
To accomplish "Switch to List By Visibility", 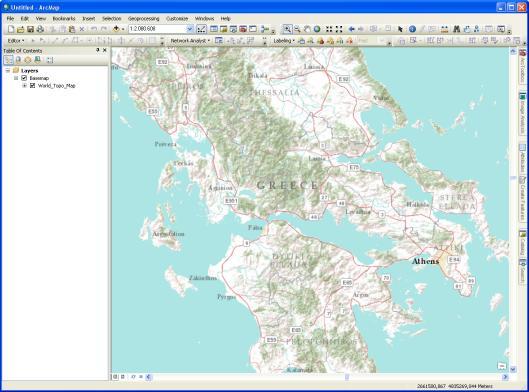I will [28, 60].
